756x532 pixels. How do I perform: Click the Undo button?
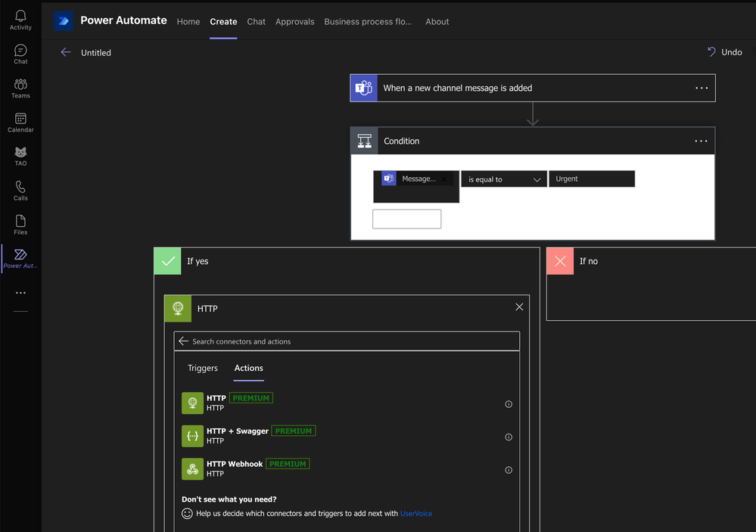pos(725,51)
